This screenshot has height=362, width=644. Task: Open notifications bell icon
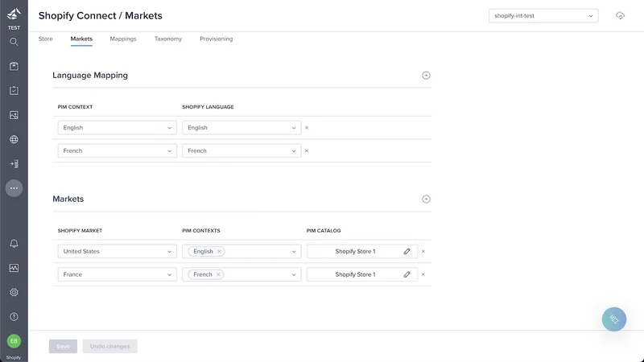pos(14,244)
